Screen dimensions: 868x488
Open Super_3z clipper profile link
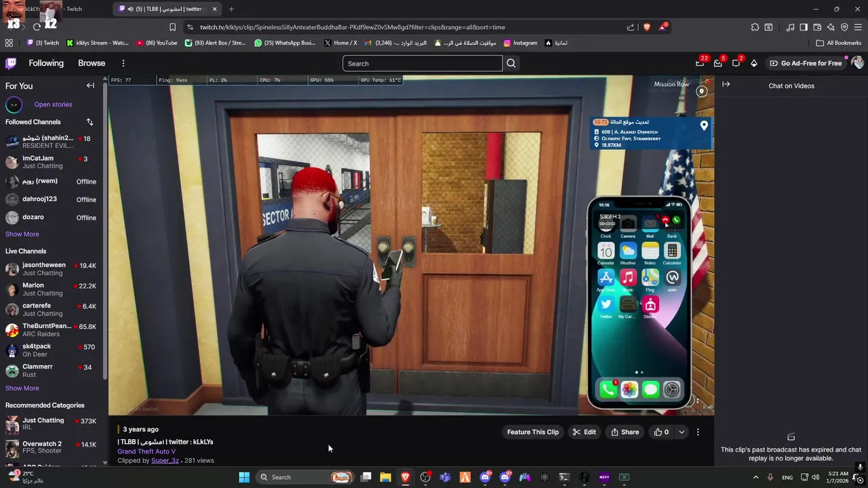165,460
